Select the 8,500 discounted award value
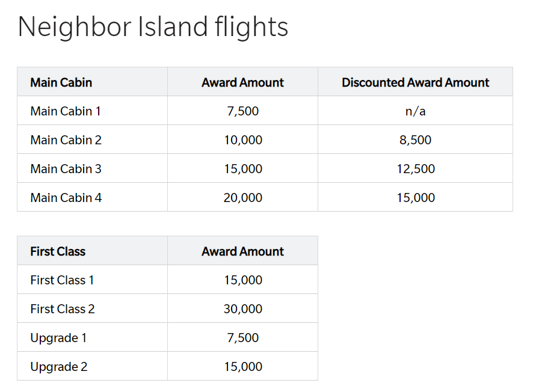This screenshot has height=392, width=533. pyautogui.click(x=415, y=140)
